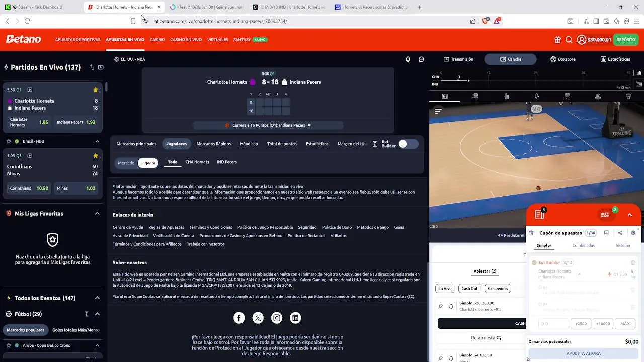Switch to Mercados Rápidos tab
Viewport: 644px width, 362px height.
coord(213,144)
